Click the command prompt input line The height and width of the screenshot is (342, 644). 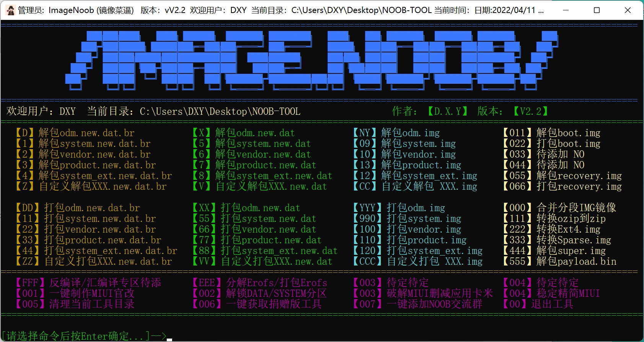pos(87,336)
